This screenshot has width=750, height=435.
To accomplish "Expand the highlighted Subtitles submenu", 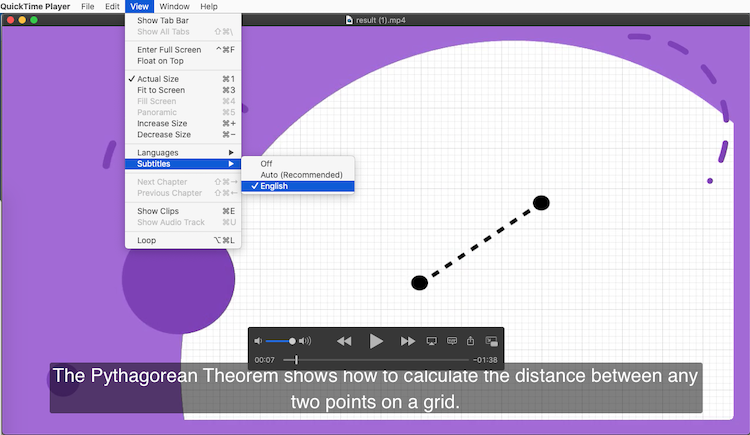I will [183, 164].
